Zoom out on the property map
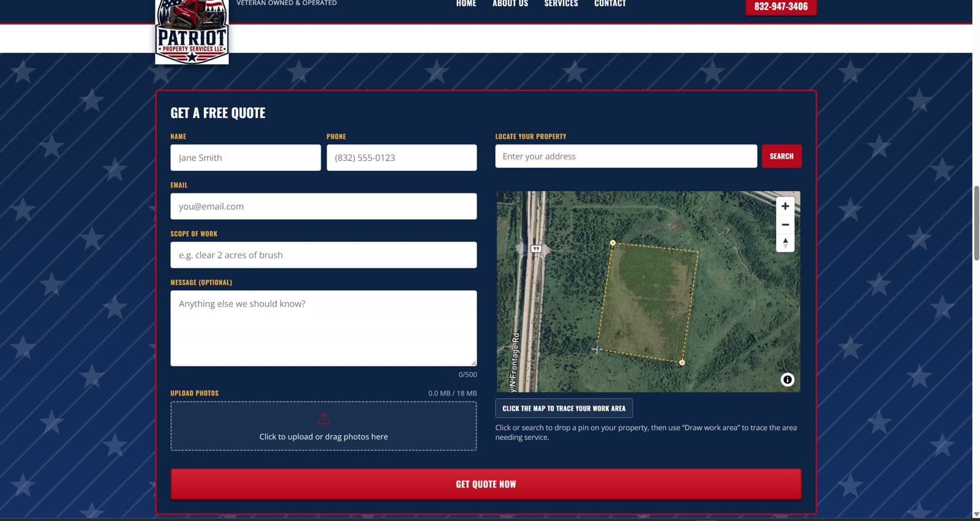This screenshot has width=980, height=521. pyautogui.click(x=785, y=225)
